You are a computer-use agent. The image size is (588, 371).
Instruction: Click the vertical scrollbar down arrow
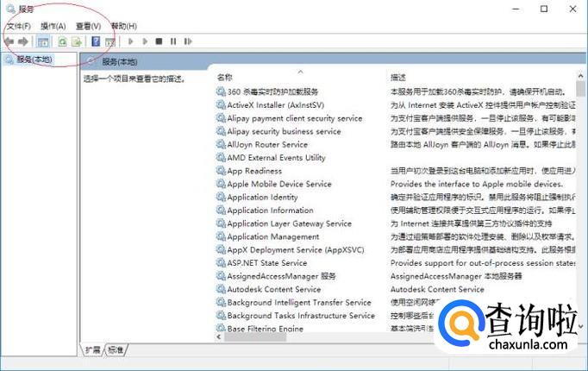click(581, 327)
